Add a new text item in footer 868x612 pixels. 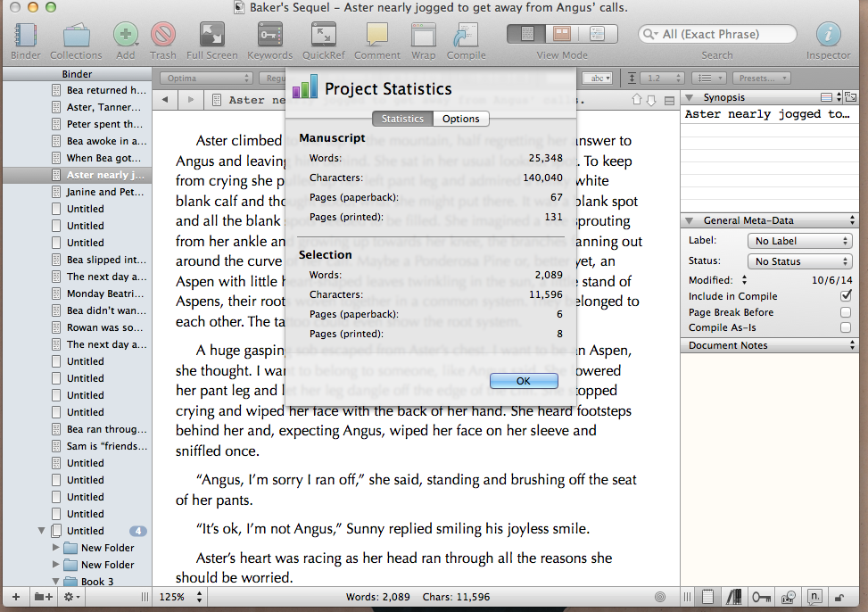(16, 597)
